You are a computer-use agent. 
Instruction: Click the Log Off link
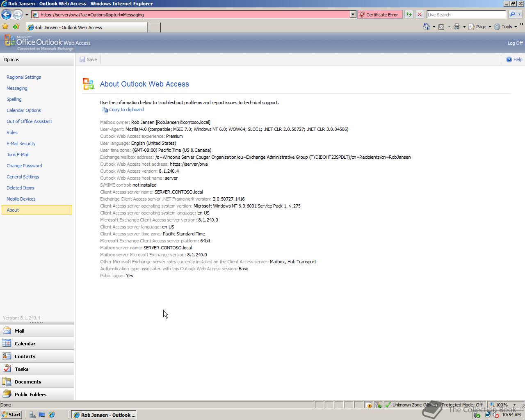[x=515, y=43]
